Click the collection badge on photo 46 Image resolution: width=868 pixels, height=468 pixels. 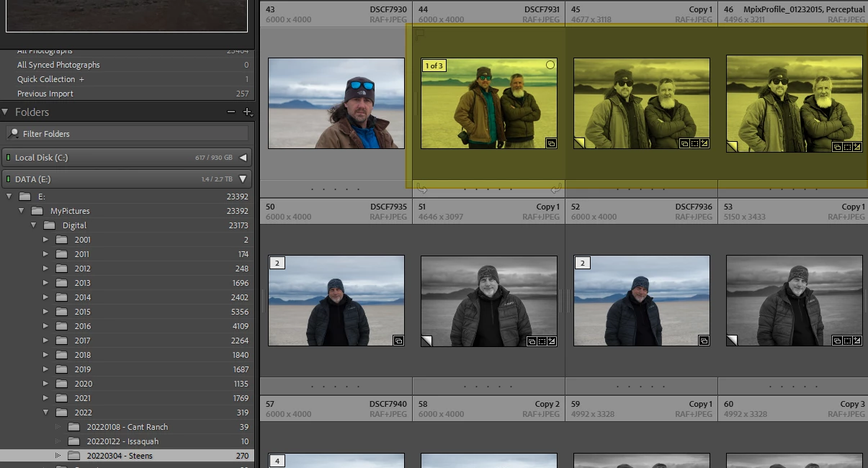[837, 147]
